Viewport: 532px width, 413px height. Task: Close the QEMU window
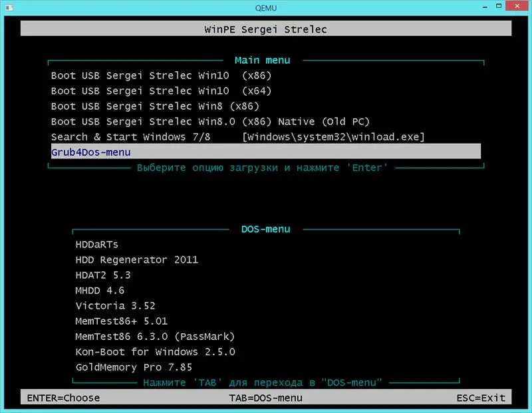[x=517, y=6]
